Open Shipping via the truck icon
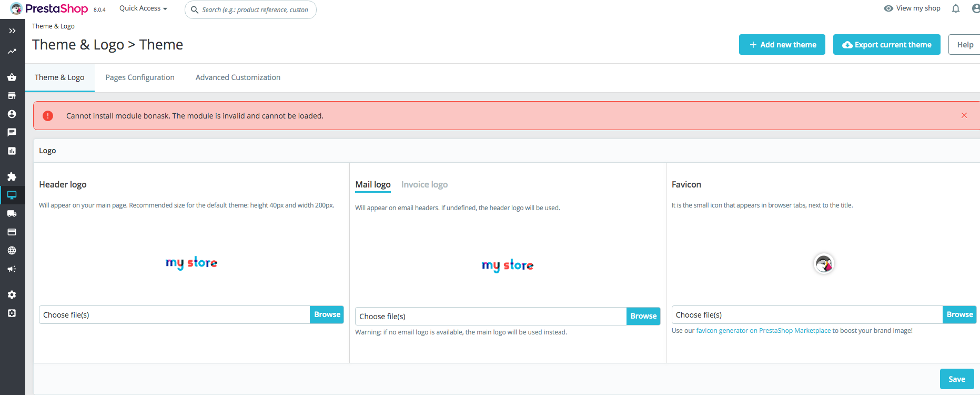 pyautogui.click(x=12, y=214)
